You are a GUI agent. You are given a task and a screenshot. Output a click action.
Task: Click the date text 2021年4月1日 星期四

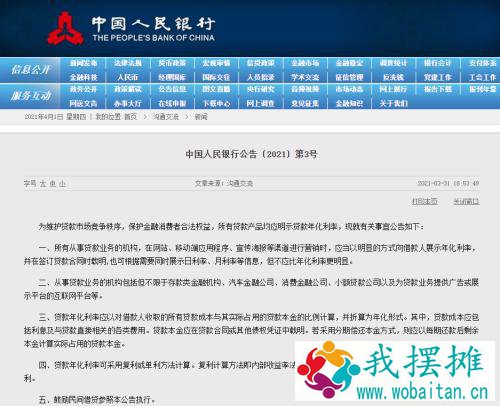tap(55, 117)
